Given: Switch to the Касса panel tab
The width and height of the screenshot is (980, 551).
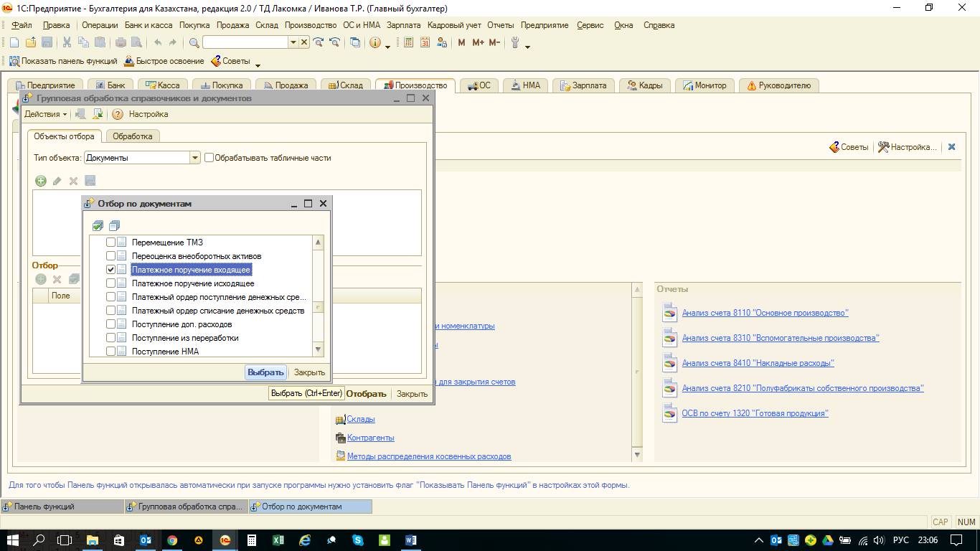Looking at the screenshot, I should 164,85.
